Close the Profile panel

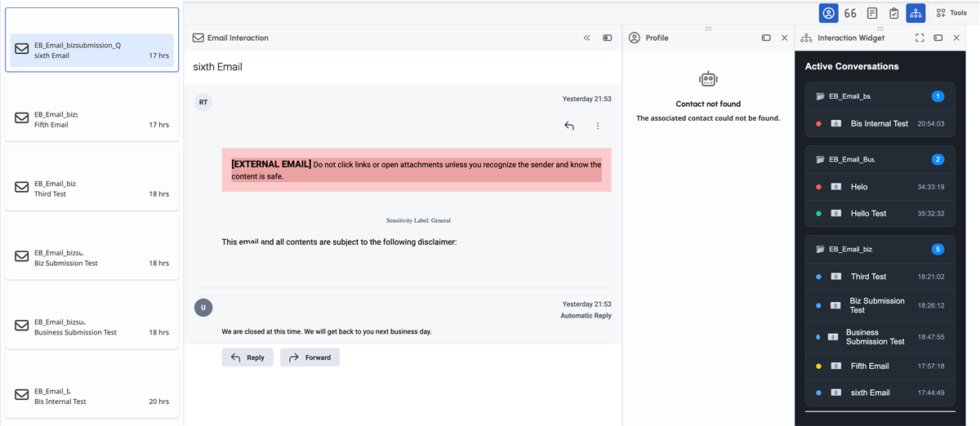(x=785, y=38)
